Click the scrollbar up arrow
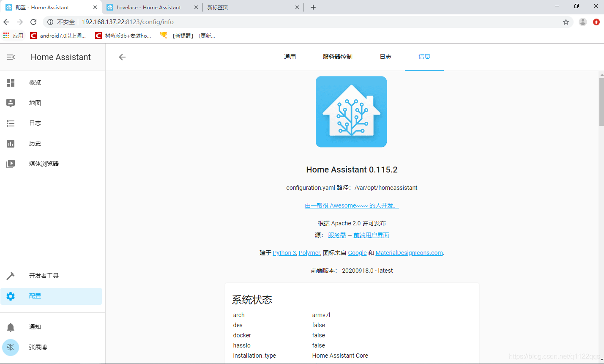Screen dimensions: 604x364 coord(601,75)
